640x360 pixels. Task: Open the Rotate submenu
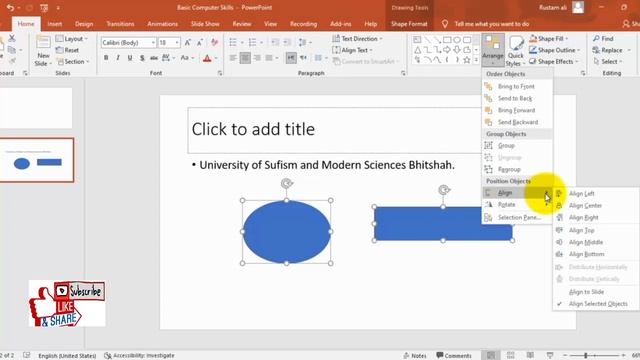pyautogui.click(x=517, y=205)
